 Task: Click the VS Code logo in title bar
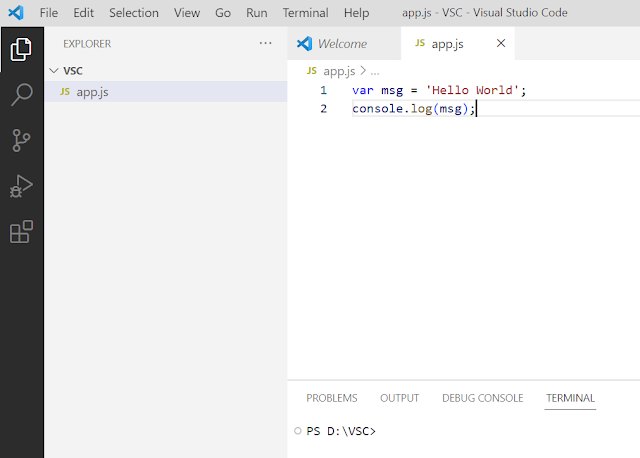[16, 13]
